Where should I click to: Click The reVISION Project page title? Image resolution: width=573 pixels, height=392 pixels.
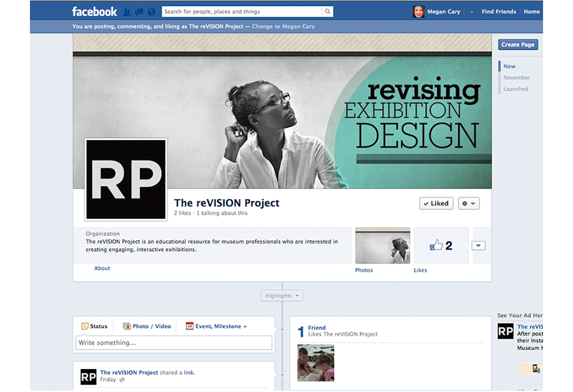227,203
